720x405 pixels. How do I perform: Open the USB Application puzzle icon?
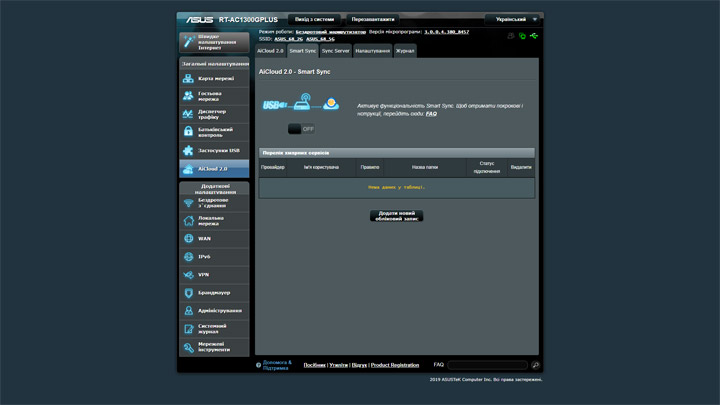tap(188, 150)
